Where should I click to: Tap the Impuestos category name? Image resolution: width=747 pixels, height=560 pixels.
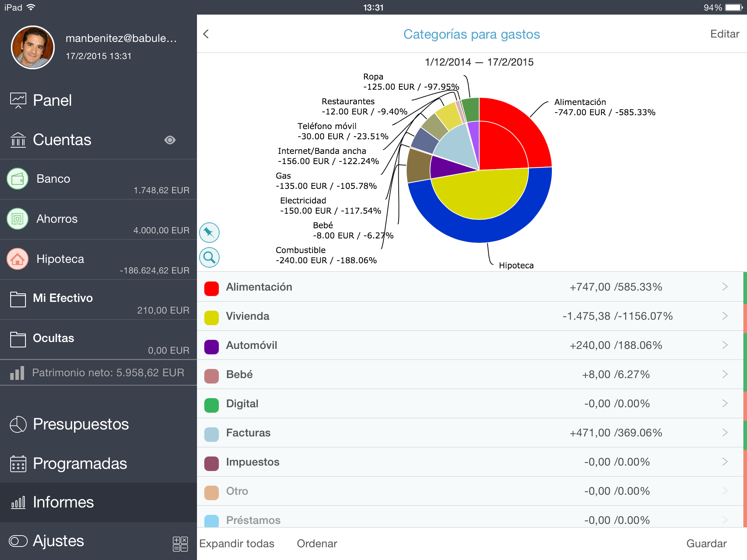253,462
